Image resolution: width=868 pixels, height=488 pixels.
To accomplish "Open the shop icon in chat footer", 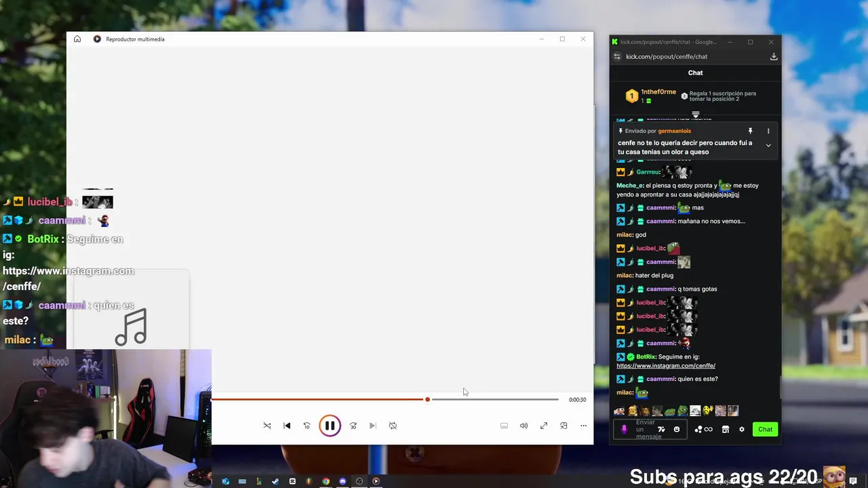I will [726, 429].
